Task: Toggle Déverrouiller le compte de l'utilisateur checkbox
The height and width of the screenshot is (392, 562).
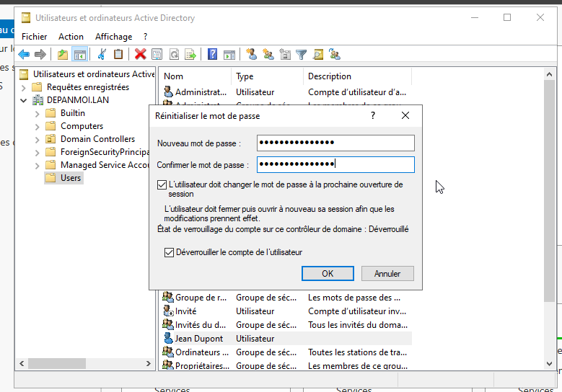Action: (169, 252)
